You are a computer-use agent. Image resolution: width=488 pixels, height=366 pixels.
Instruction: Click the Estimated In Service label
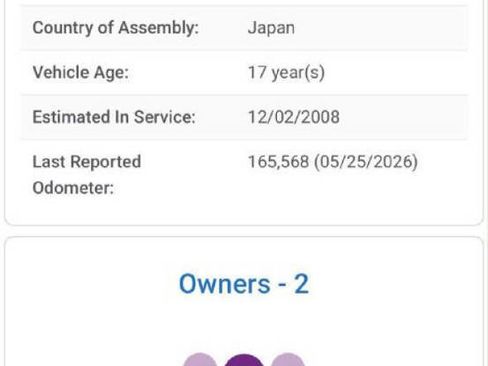tap(114, 117)
